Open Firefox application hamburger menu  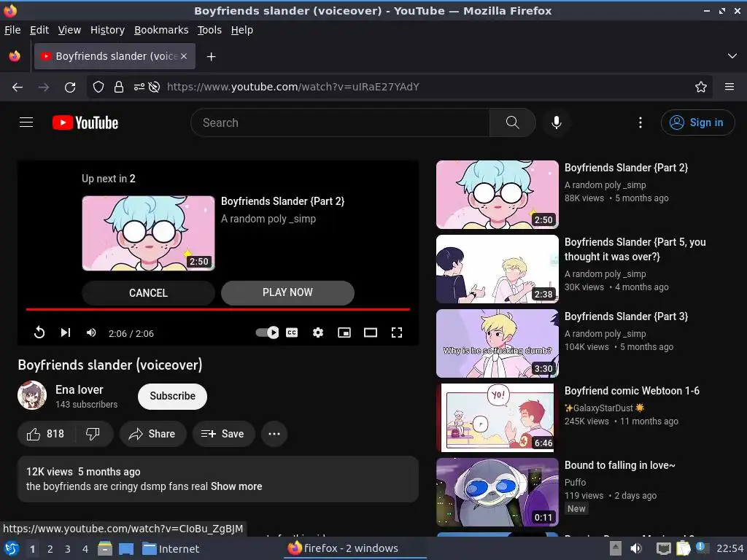[729, 87]
